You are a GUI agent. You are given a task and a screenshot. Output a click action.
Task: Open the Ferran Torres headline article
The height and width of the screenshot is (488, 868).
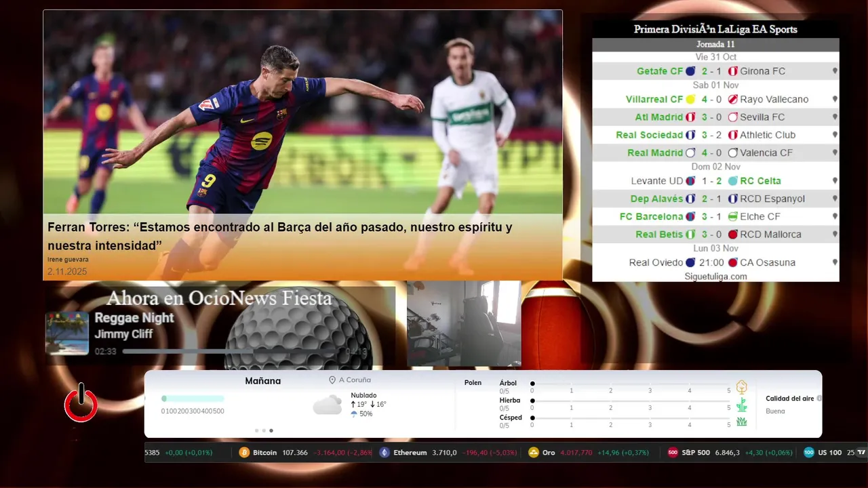coord(279,237)
